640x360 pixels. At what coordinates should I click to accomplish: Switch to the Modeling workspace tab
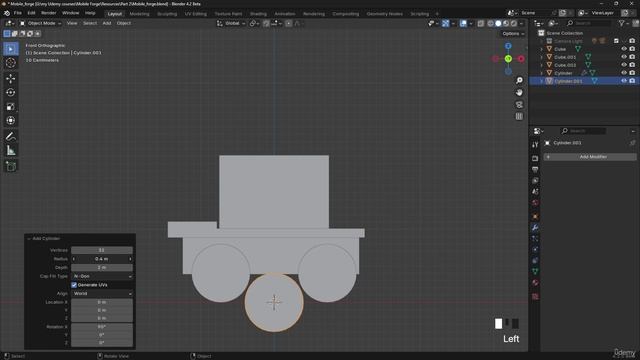[x=139, y=14]
